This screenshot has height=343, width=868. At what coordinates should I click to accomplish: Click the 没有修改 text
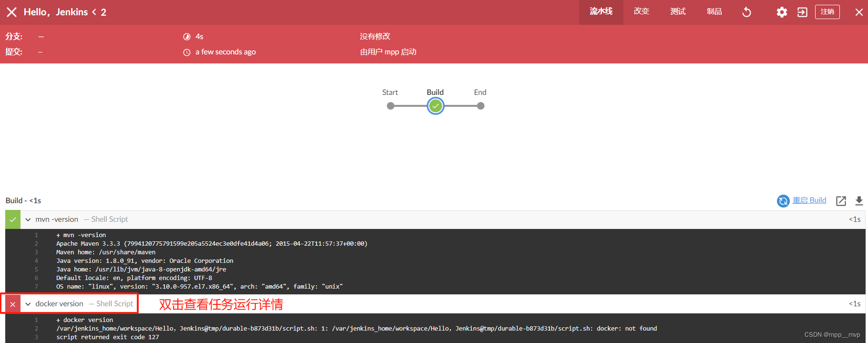375,36
